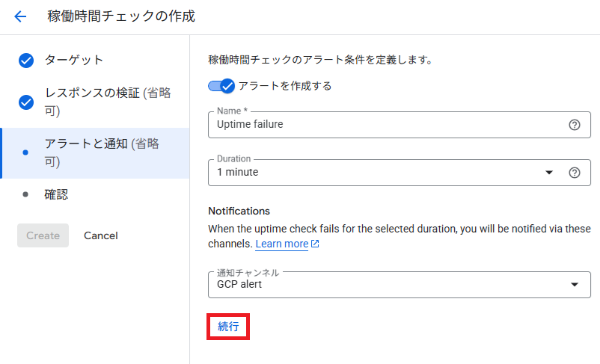Click the help icon beside the Duration dropdown
The image size is (600, 364).
575,173
